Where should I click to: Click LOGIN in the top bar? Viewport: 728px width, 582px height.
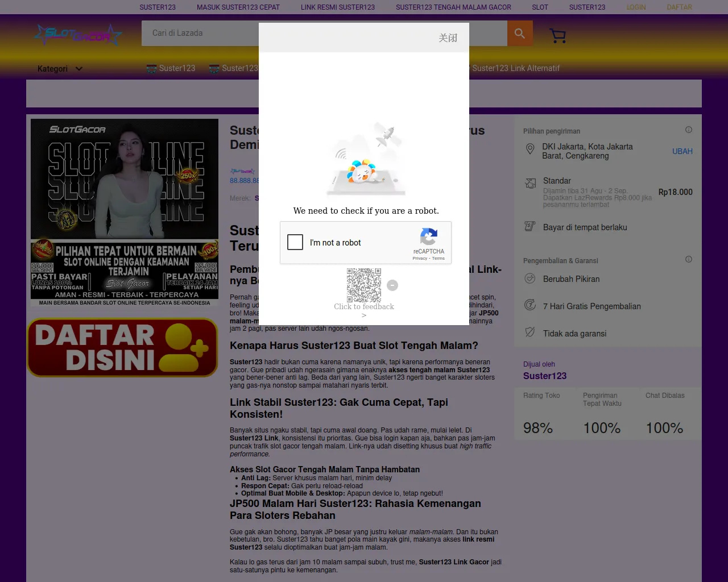point(636,7)
